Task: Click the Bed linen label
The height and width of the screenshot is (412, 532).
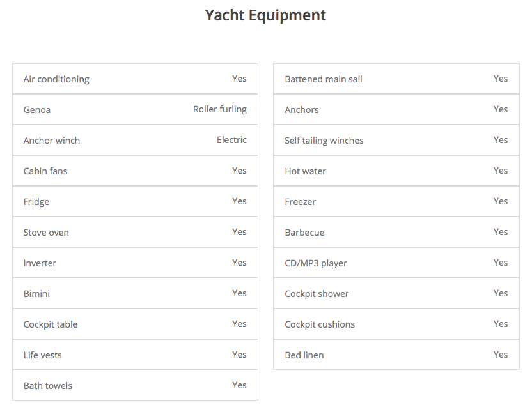Action: click(x=304, y=355)
